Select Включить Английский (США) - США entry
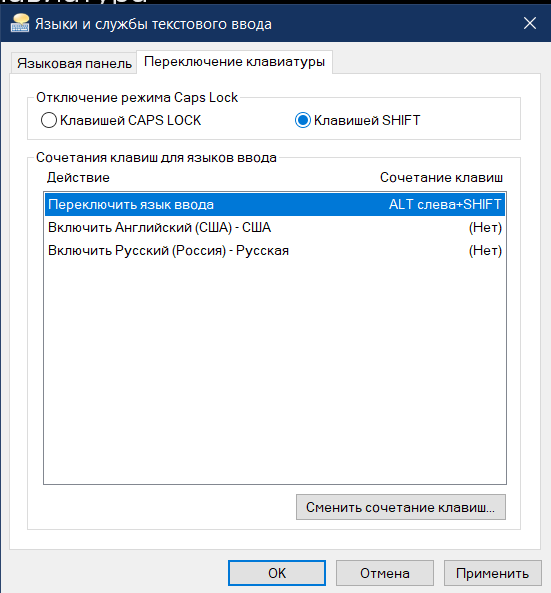The image size is (551, 593). click(275, 228)
